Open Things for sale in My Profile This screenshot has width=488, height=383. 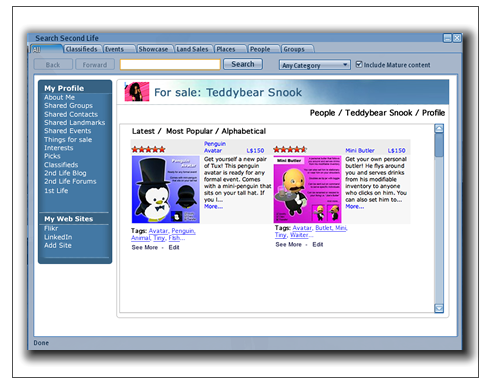[x=68, y=140]
